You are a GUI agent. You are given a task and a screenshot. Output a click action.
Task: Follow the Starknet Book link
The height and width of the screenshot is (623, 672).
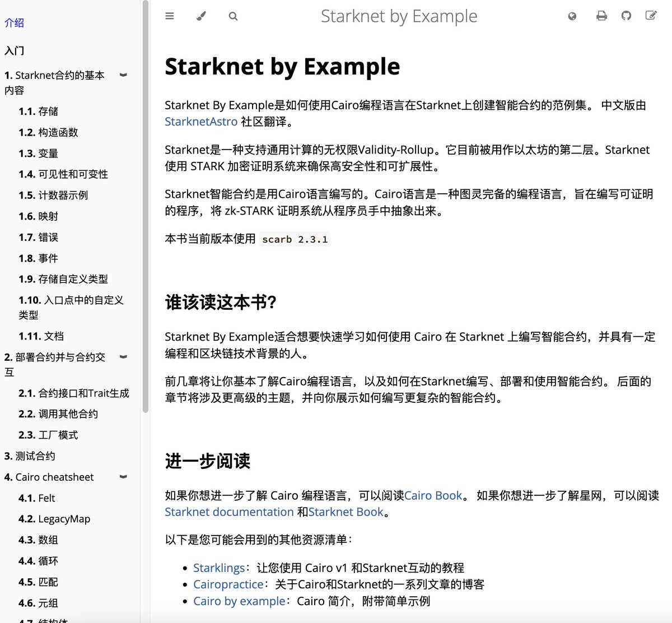click(x=346, y=512)
